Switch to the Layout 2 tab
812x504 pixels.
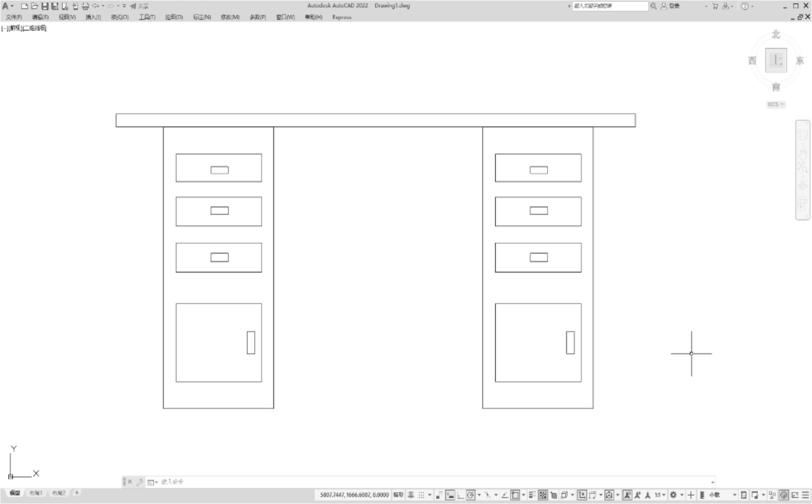click(59, 493)
